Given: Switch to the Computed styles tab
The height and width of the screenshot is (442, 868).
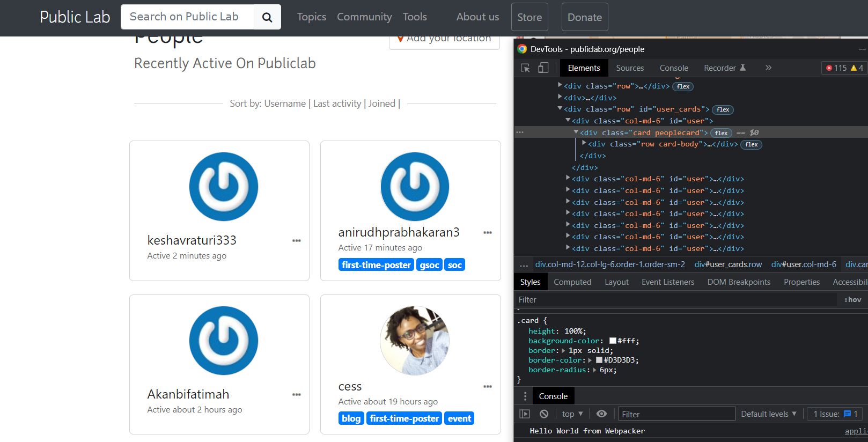Looking at the screenshot, I should (572, 282).
